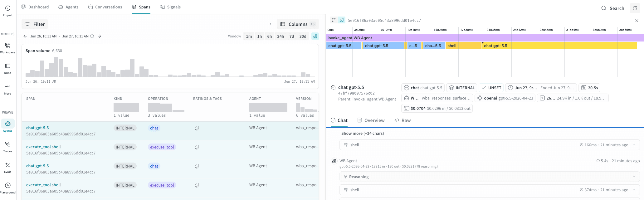Open the Filter button
The height and width of the screenshot is (200, 644).
[35, 24]
